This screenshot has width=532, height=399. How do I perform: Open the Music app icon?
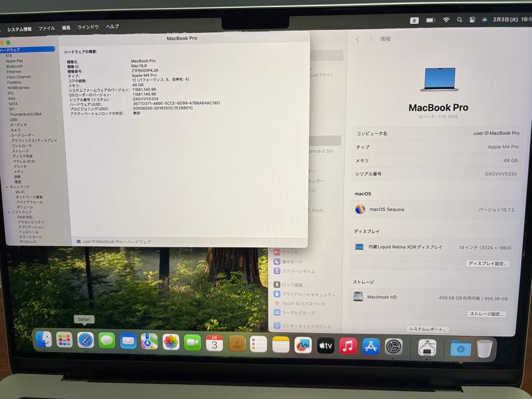(x=348, y=346)
